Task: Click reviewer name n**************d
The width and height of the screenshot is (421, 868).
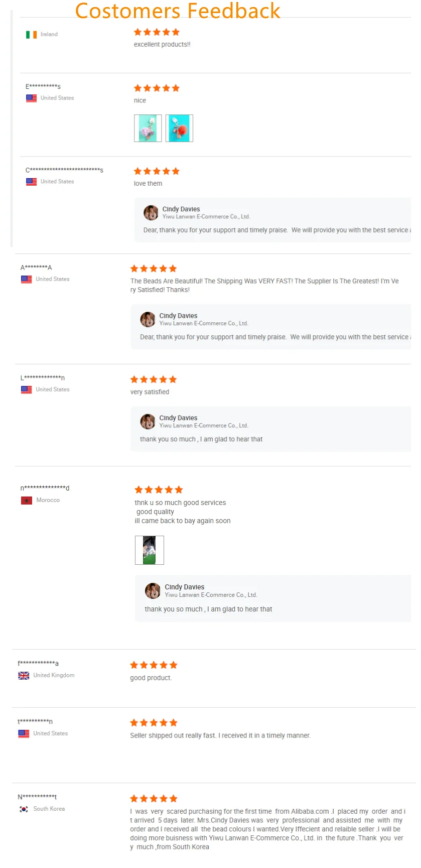Action: coord(45,488)
